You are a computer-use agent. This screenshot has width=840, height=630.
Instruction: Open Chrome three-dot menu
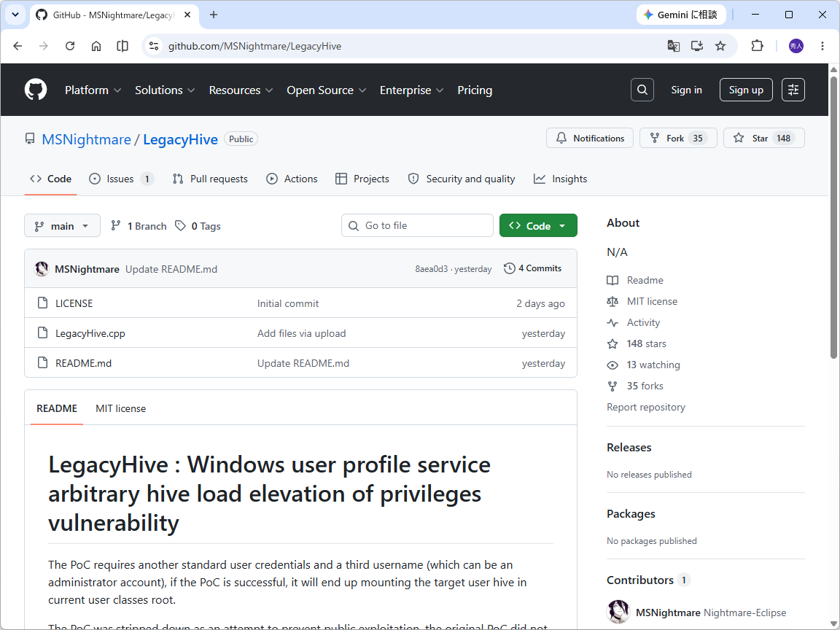tap(822, 46)
